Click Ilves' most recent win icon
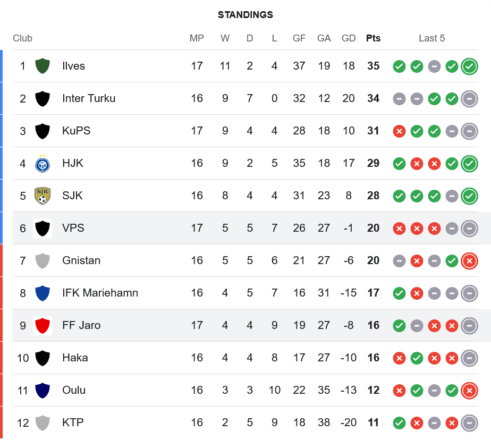Screen dimensions: 491x448 469,66
